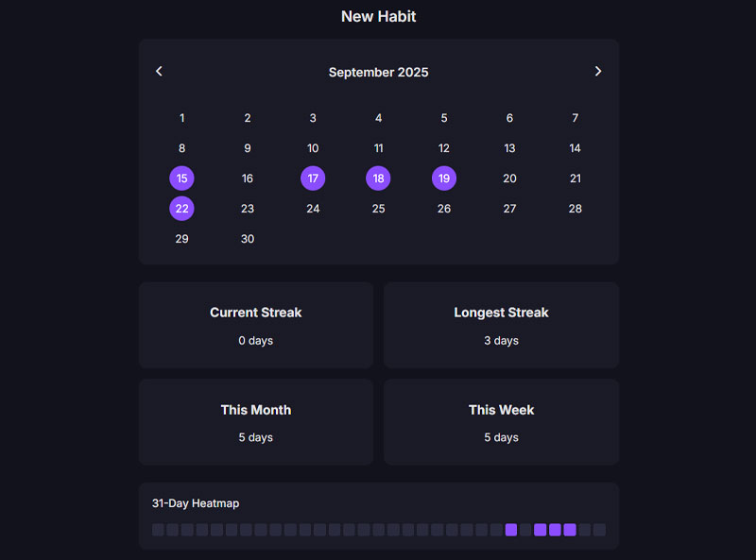The height and width of the screenshot is (560, 756).
Task: Select the This Month stats card
Action: pyautogui.click(x=256, y=422)
